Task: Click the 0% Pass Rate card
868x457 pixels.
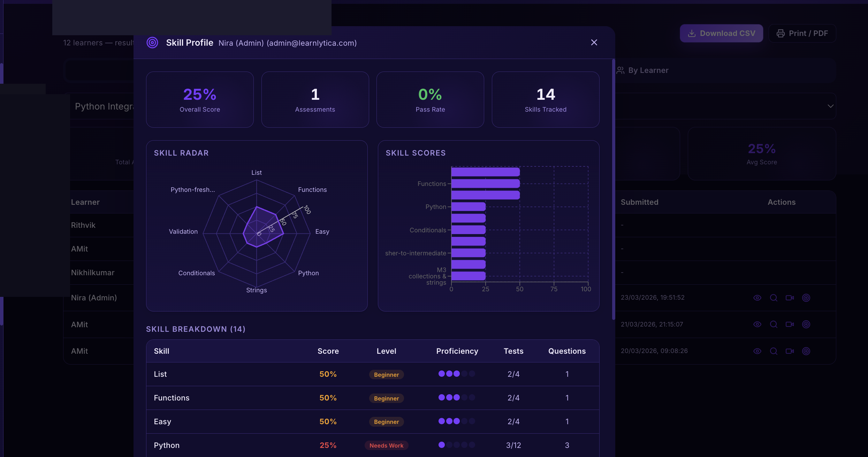Action: [x=430, y=100]
